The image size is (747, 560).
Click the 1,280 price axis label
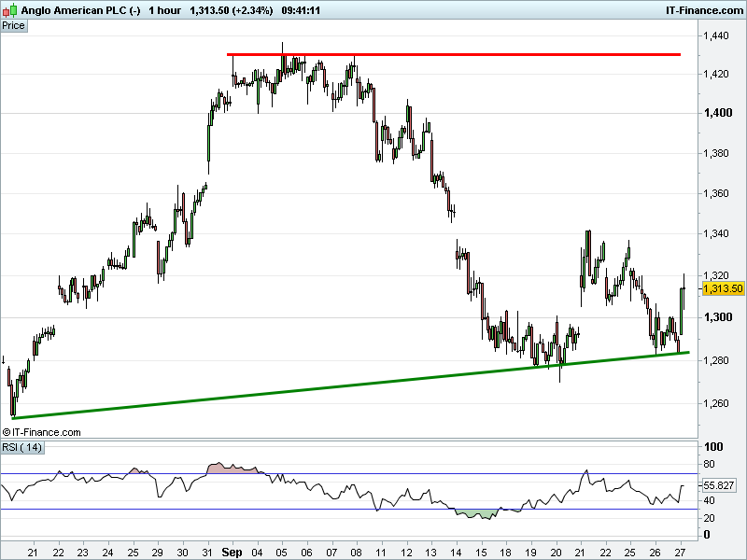pos(716,360)
